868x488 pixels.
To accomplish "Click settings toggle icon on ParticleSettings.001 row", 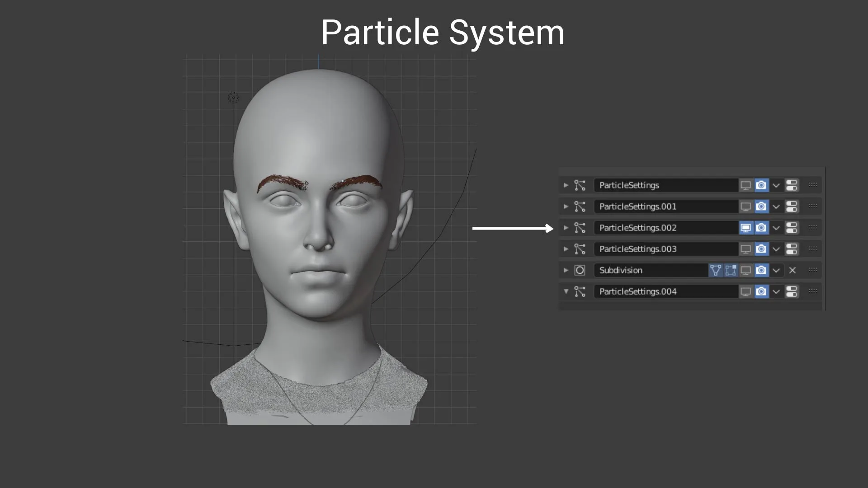I will coord(792,206).
